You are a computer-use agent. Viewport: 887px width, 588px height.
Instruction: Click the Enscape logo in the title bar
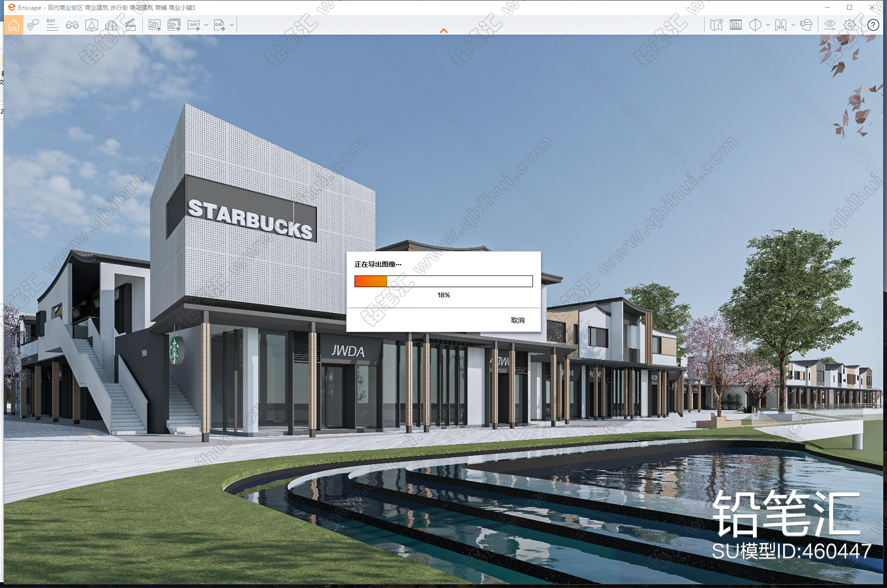[x=12, y=7]
